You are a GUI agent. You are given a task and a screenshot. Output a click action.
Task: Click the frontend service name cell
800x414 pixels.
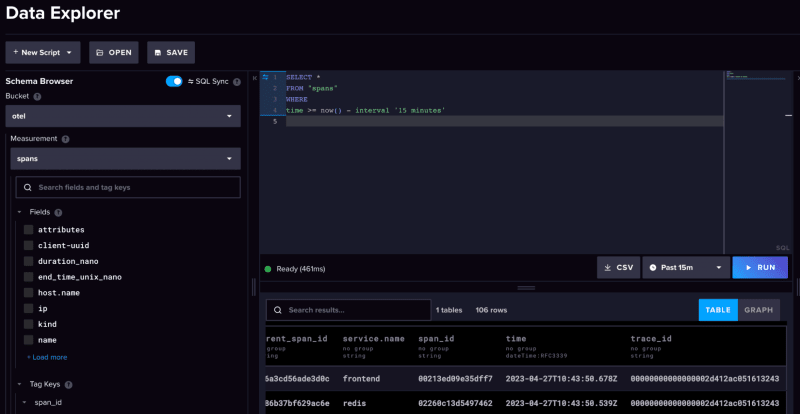click(361, 379)
